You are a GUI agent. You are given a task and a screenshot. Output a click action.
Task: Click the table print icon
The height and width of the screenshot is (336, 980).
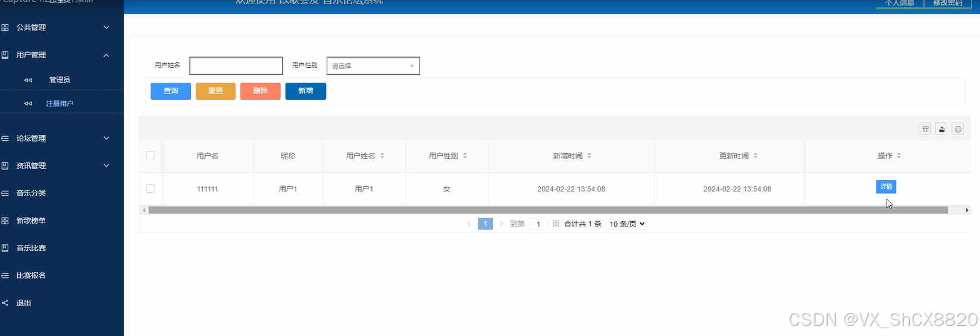(958, 129)
